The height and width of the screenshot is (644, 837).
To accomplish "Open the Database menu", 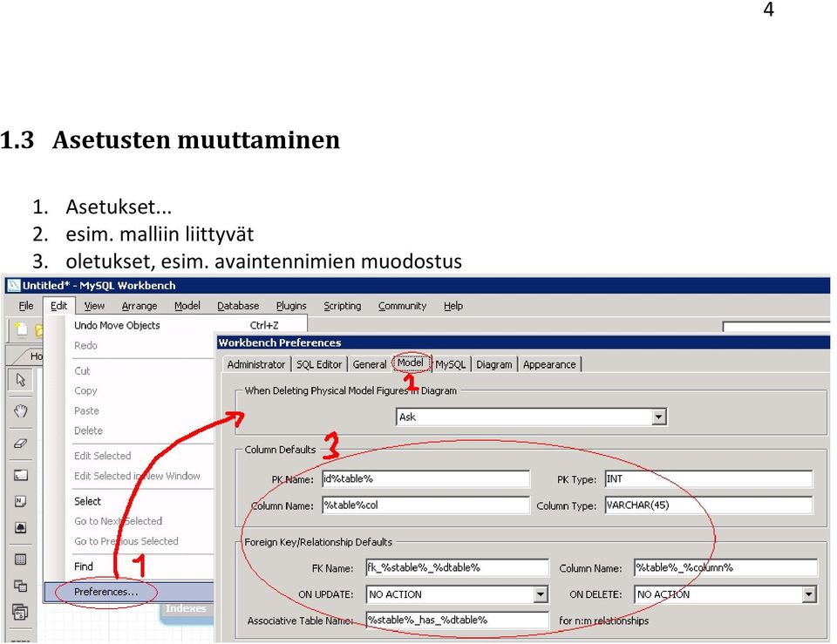I will pos(238,306).
